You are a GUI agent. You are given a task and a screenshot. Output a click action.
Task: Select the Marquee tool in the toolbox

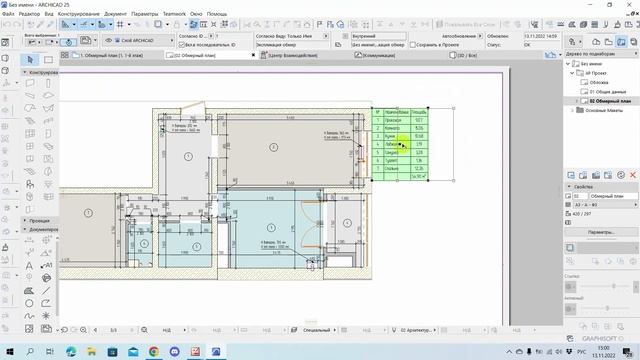48,60
